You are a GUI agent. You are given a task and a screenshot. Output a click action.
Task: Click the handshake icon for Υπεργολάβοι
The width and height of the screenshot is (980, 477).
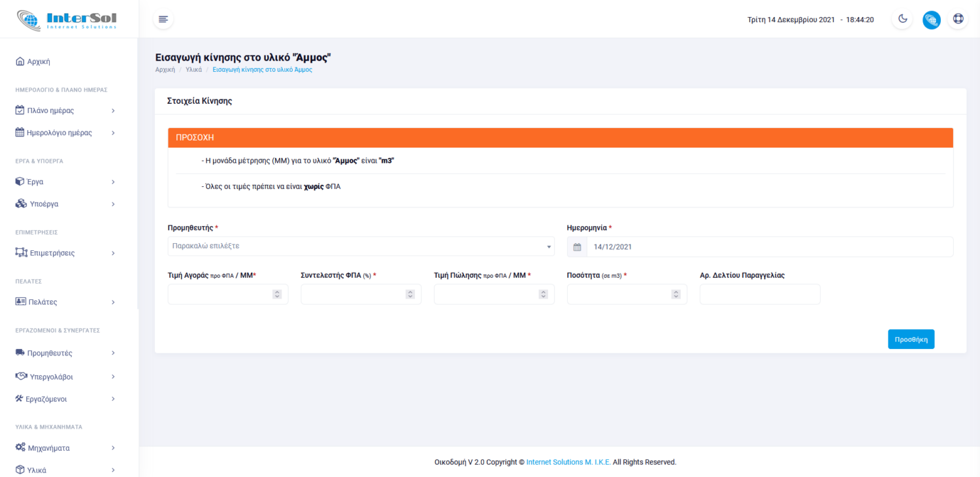pos(21,376)
